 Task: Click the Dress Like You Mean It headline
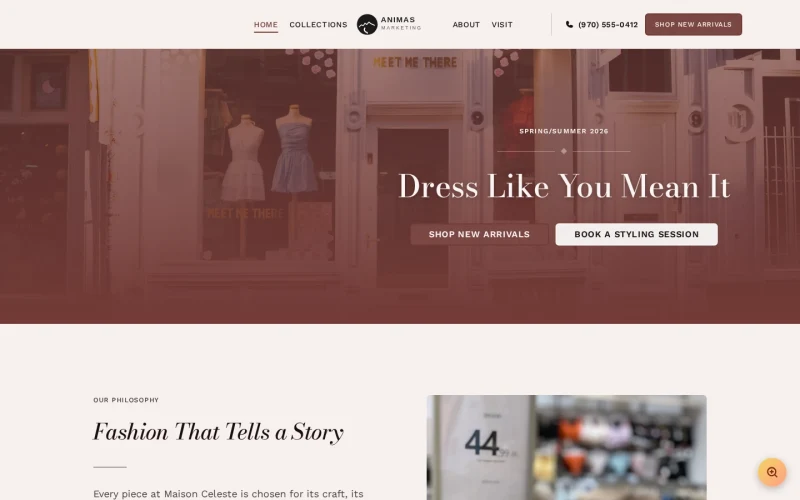pos(564,186)
